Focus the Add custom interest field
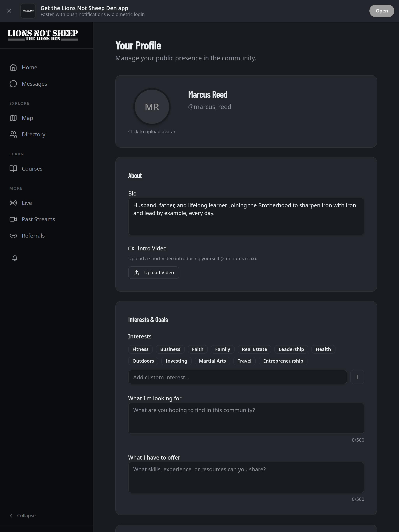The image size is (399, 532). 237,377
